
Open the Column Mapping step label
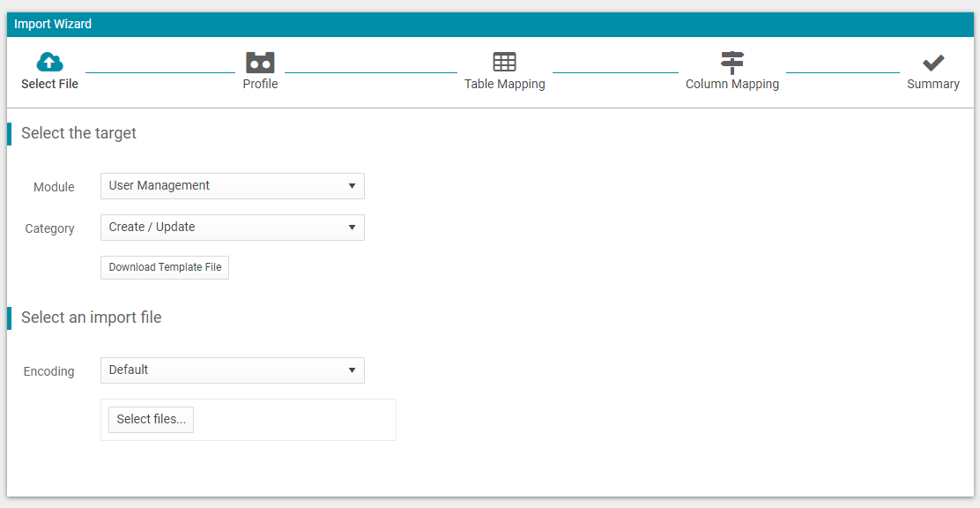[x=732, y=84]
